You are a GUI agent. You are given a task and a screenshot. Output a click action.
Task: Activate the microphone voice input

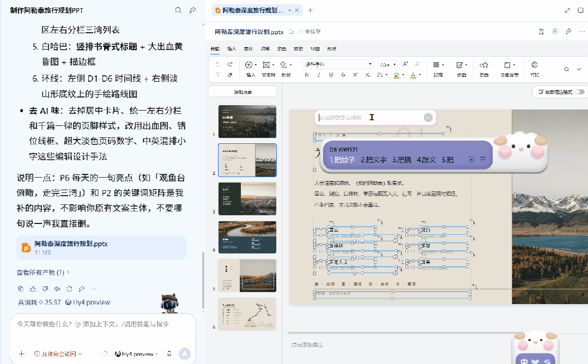169,354
